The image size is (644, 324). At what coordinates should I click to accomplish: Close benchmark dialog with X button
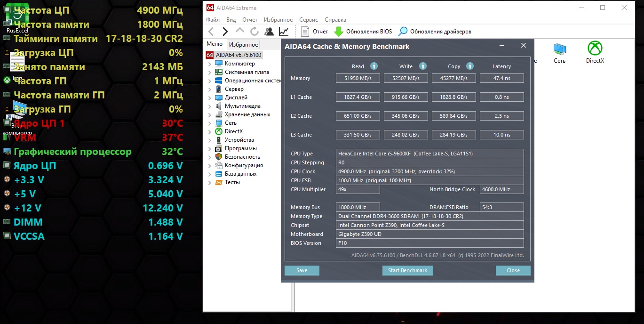point(524,46)
